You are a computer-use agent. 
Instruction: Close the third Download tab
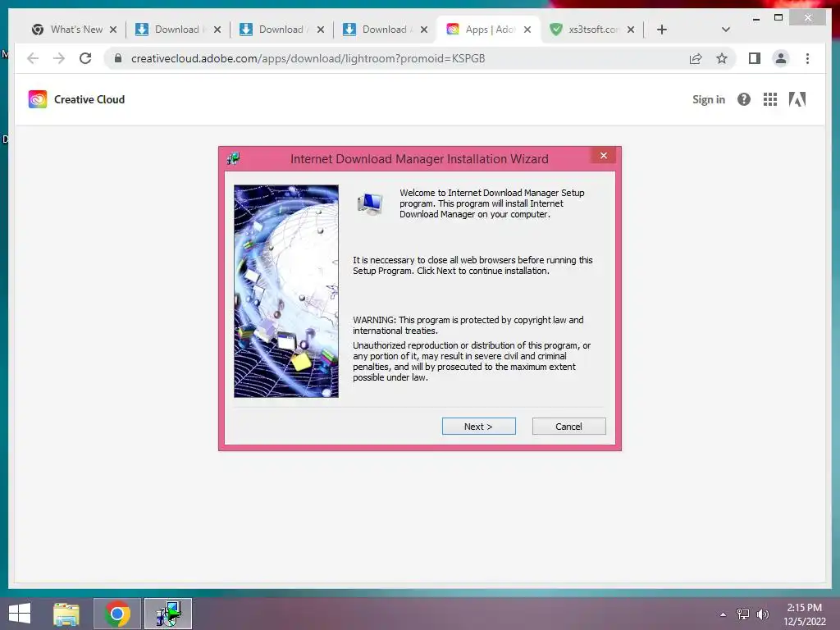coord(424,30)
